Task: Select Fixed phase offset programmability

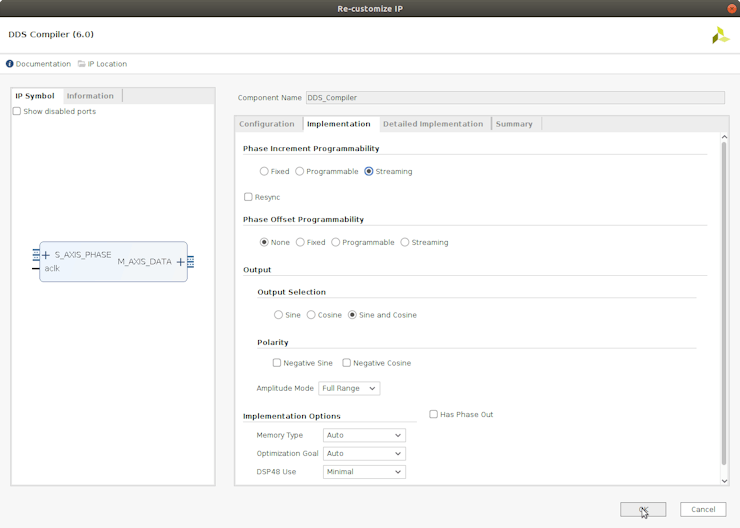Action: (x=300, y=242)
